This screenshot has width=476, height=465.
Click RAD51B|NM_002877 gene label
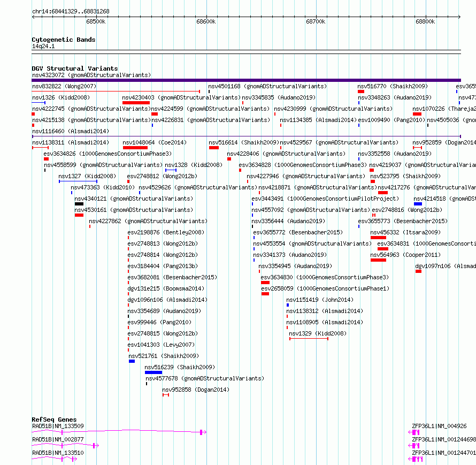(58, 439)
